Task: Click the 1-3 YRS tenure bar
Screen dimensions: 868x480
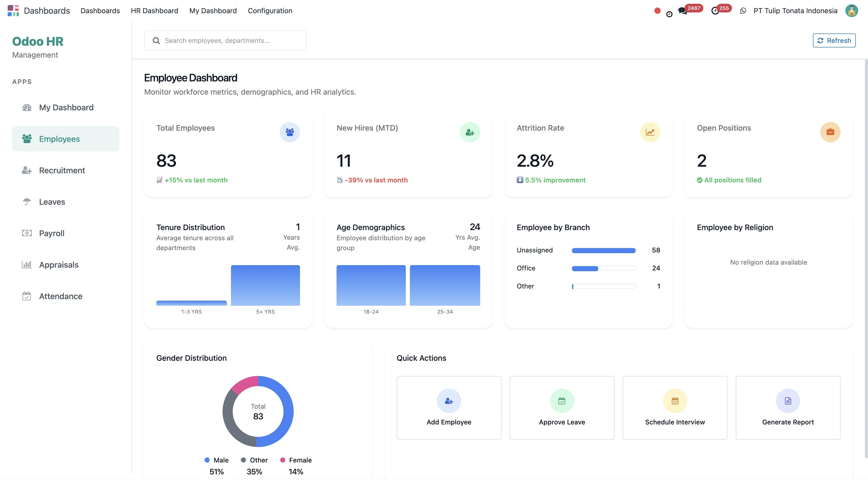Action: [x=191, y=303]
